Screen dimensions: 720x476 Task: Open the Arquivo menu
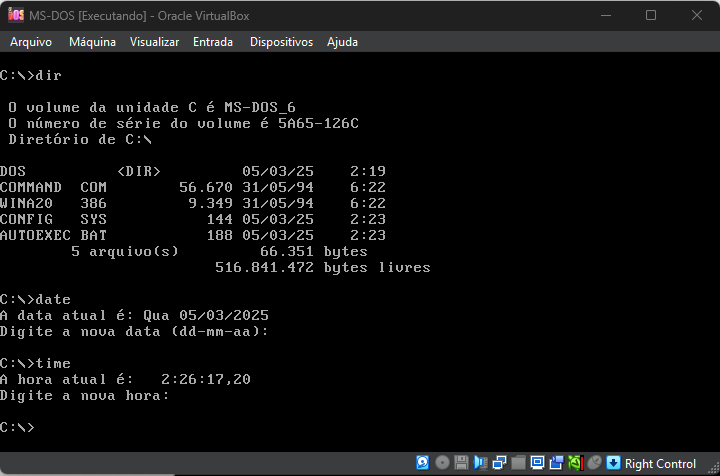click(x=31, y=42)
